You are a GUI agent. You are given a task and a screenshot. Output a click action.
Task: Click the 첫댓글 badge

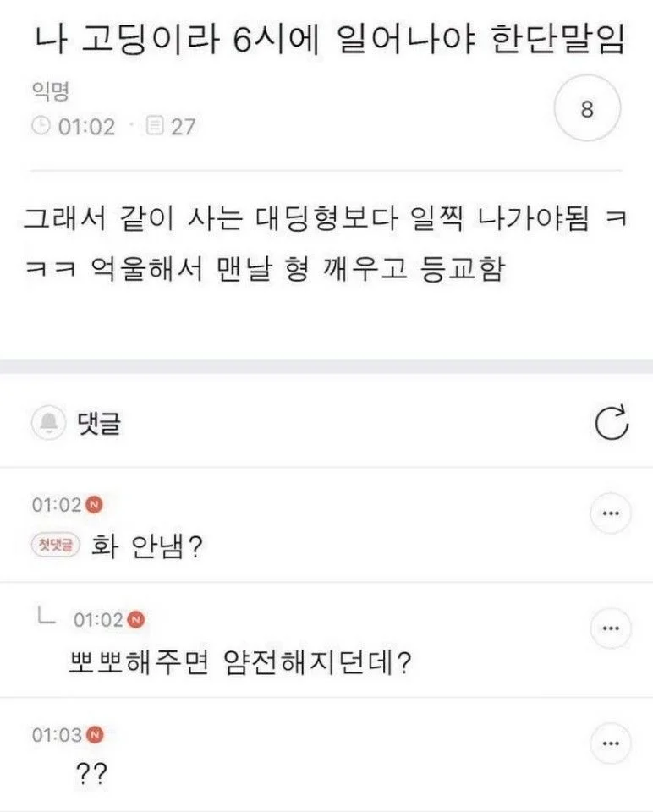(x=54, y=546)
